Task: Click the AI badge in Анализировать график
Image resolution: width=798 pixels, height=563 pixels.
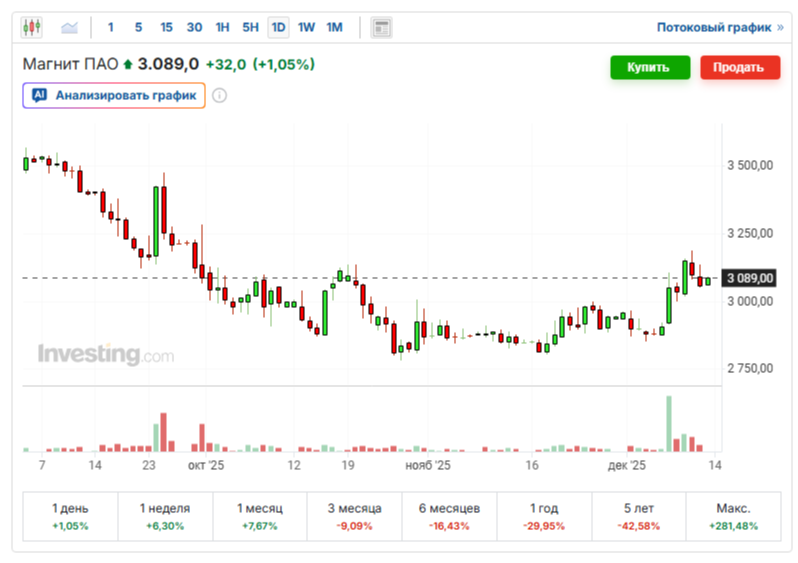Action: [x=39, y=95]
